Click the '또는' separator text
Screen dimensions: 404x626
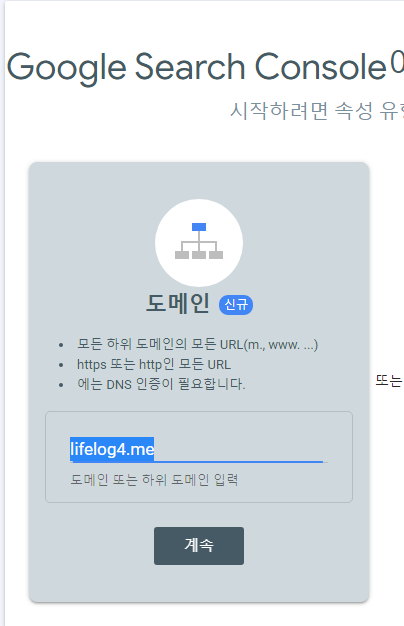389,381
